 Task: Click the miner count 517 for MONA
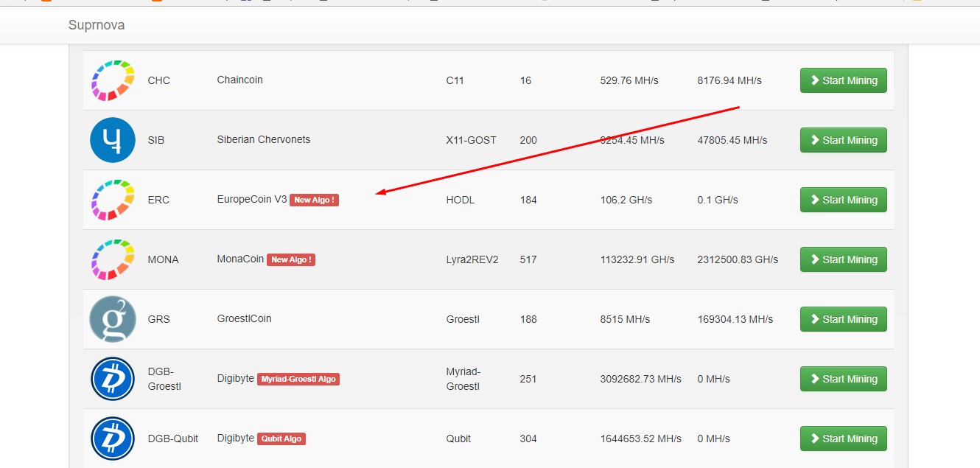(528, 259)
